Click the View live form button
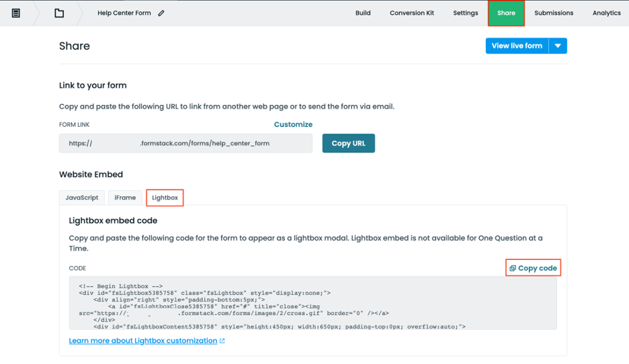629x364 pixels. pyautogui.click(x=517, y=46)
